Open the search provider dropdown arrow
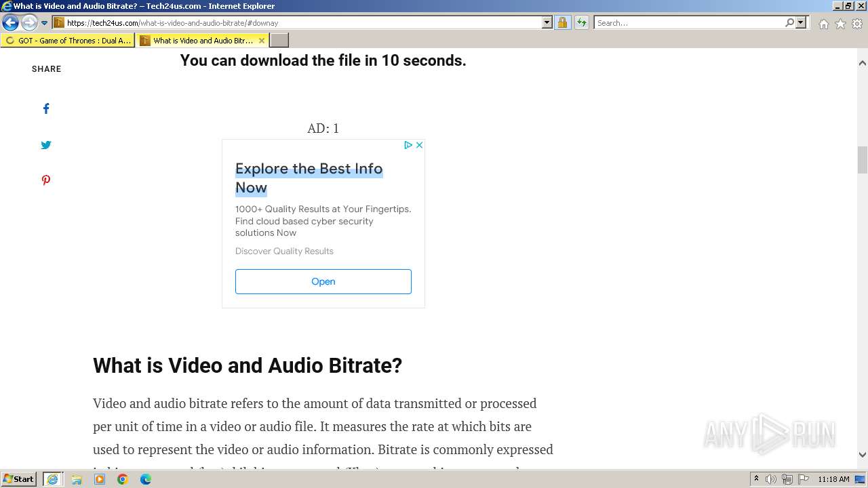This screenshot has height=488, width=868. click(801, 22)
